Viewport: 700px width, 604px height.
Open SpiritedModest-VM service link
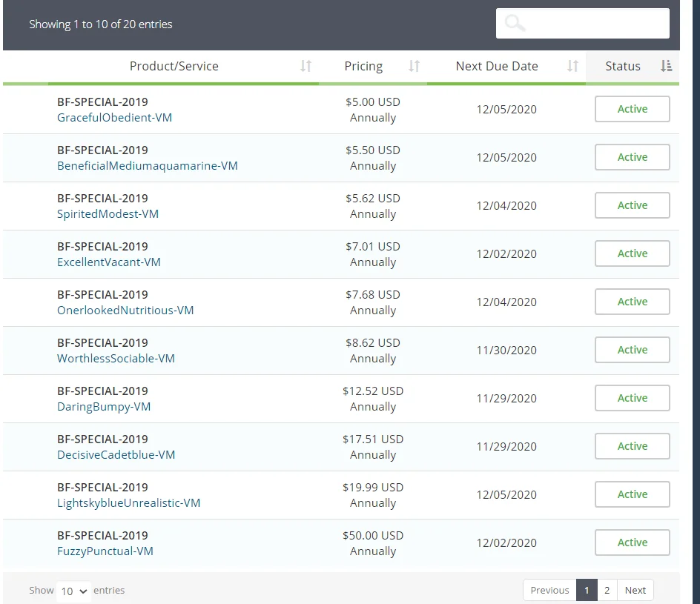108,214
